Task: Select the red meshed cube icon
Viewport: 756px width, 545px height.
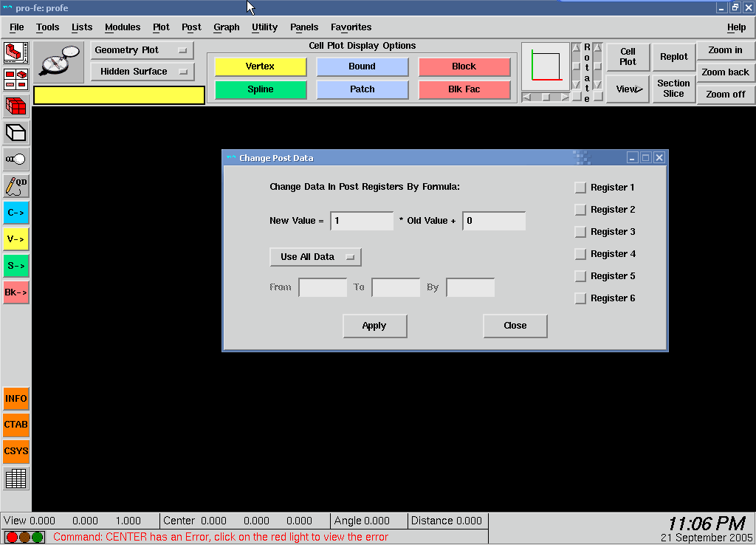Action: (x=16, y=106)
